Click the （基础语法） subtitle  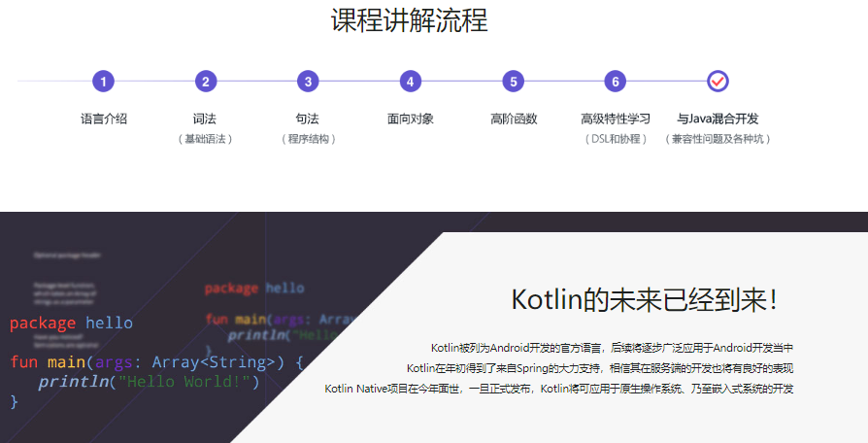(x=205, y=139)
